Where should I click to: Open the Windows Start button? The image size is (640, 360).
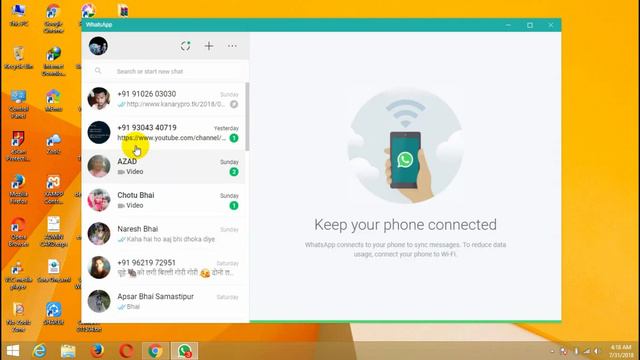click(13, 351)
